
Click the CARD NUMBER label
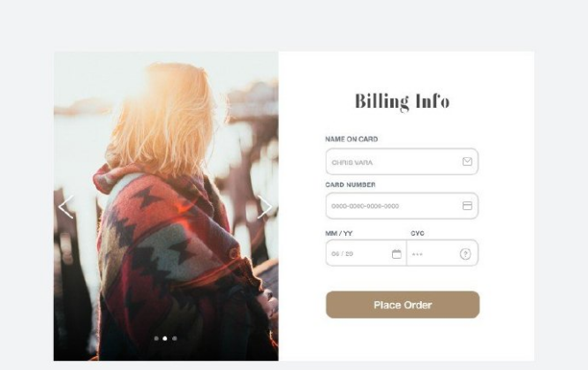pyautogui.click(x=350, y=185)
